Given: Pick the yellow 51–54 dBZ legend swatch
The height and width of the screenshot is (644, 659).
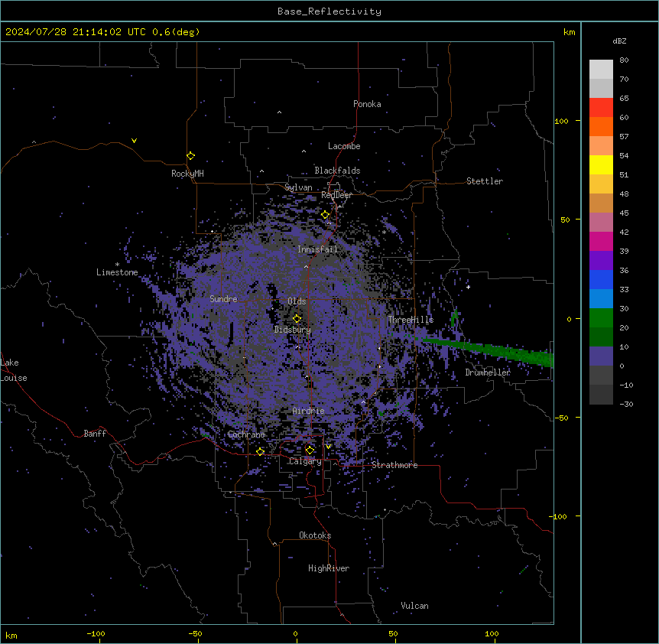Looking at the screenshot, I should click(x=601, y=164).
